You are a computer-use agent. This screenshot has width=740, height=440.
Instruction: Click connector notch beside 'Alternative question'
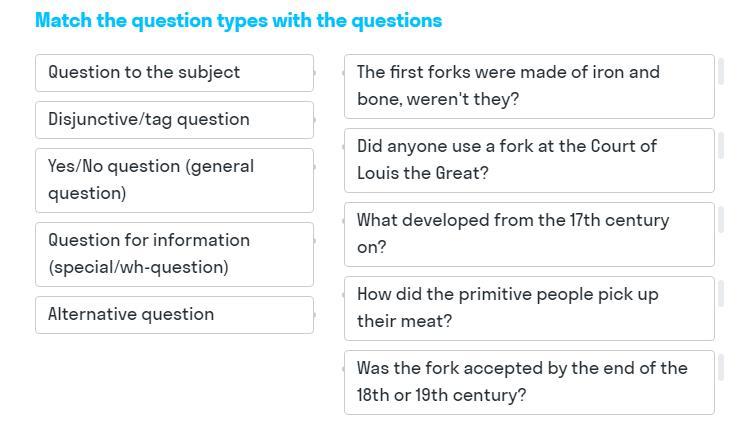click(315, 315)
